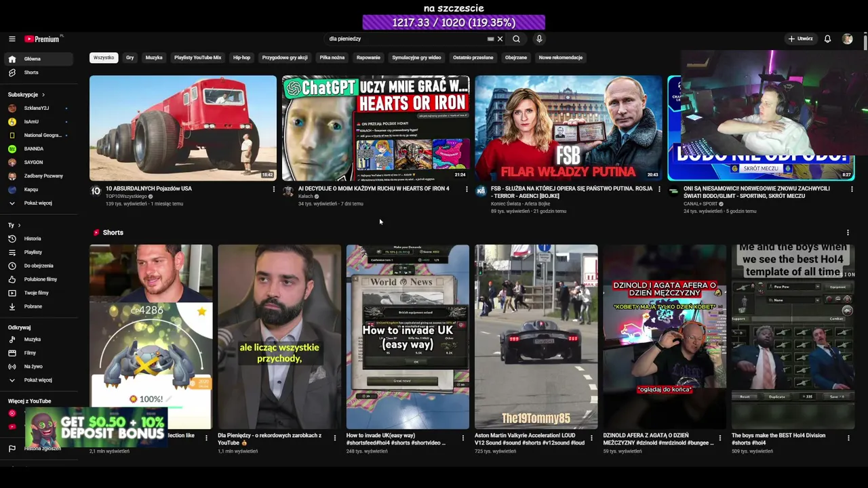Select Playlisty YouTube Mix chip
868x488 pixels.
(197, 58)
